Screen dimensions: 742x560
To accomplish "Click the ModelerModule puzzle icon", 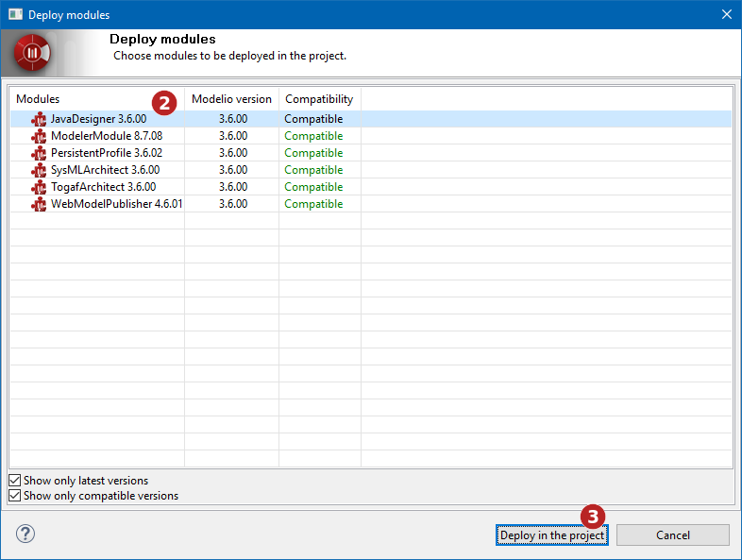I will (x=39, y=136).
